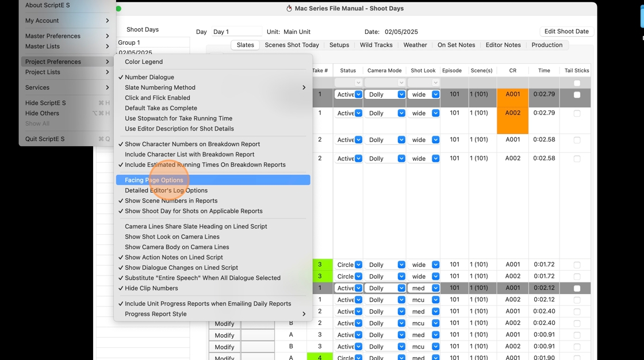Viewport: 644px width, 360px height.
Task: Uncheck Show Character Numbers on Breakdown Report
Action: pos(213,144)
